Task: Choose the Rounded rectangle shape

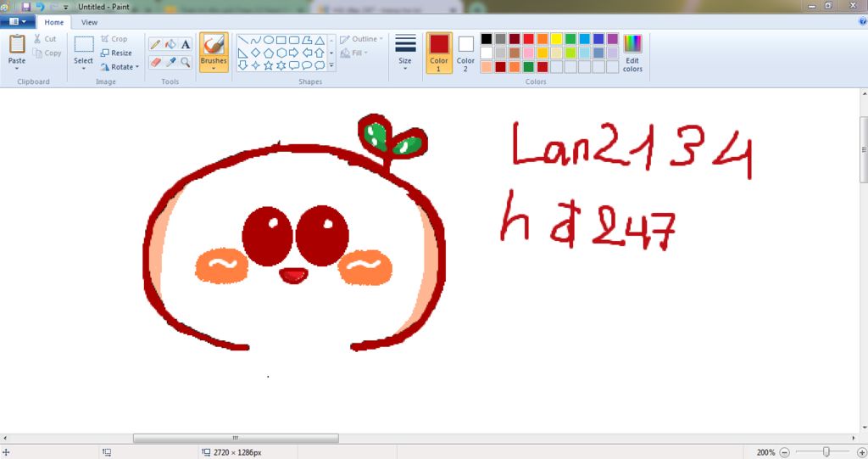Action: [294, 40]
